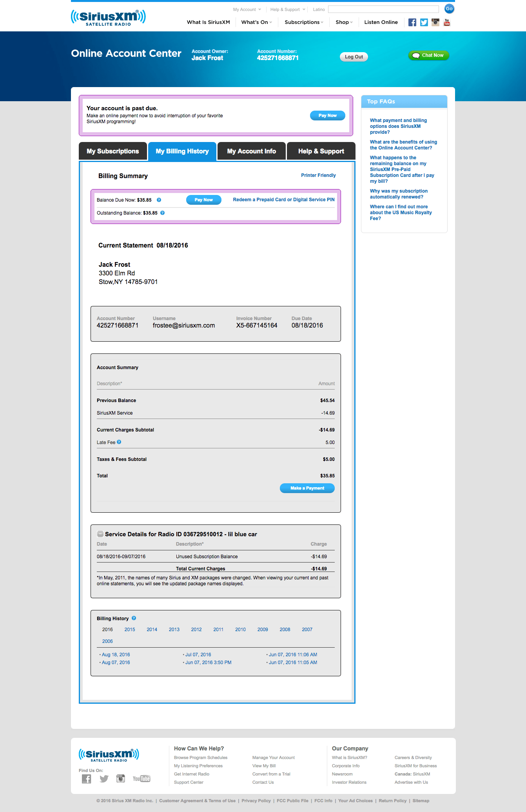
Task: Open footer Instagram icon
Action: [121, 779]
